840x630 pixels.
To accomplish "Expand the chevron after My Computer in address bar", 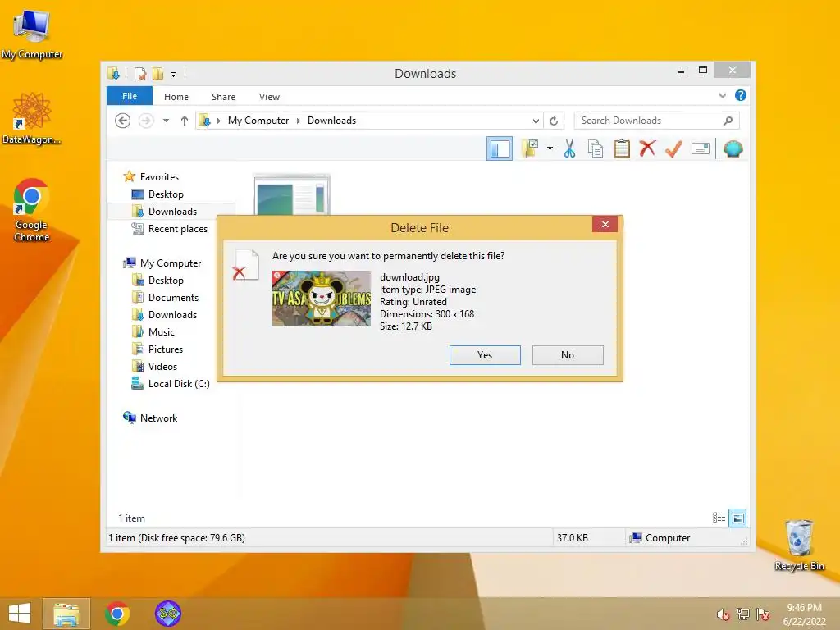I will pos(299,121).
